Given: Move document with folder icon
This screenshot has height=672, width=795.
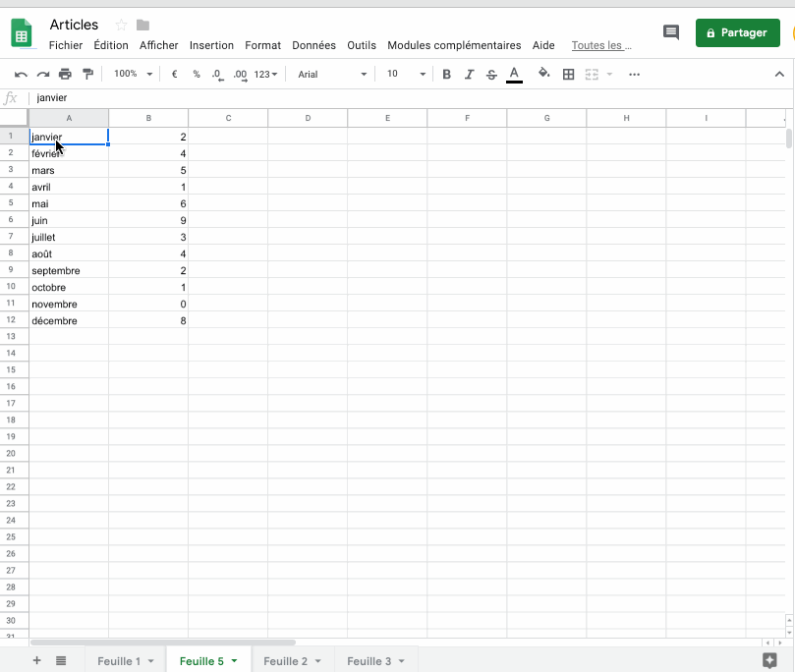Looking at the screenshot, I should point(142,25).
